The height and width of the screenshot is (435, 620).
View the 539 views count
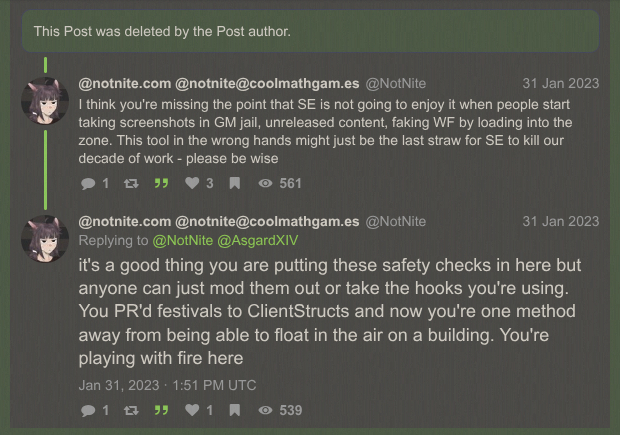(x=280, y=410)
